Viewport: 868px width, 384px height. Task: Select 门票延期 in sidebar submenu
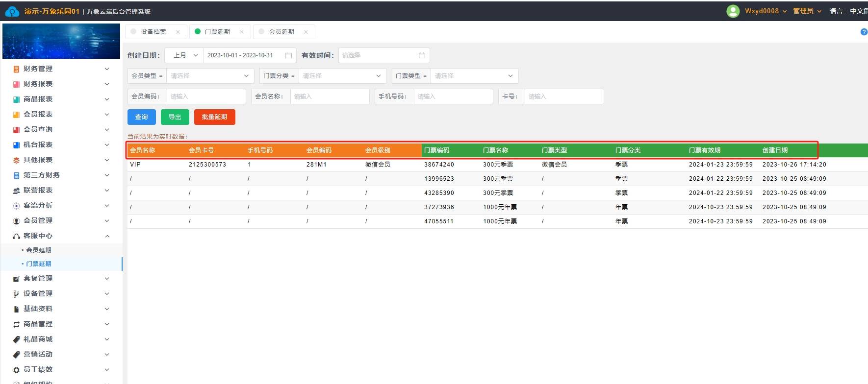click(39, 264)
